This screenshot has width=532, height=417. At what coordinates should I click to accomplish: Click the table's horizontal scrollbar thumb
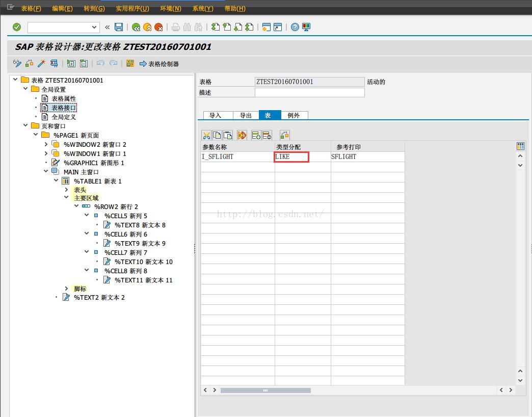click(265, 390)
